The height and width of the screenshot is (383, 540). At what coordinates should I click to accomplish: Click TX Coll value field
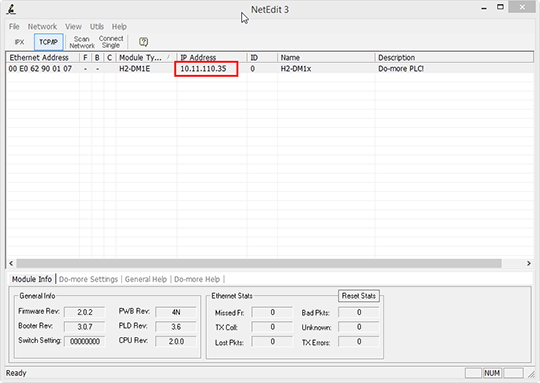tap(272, 327)
